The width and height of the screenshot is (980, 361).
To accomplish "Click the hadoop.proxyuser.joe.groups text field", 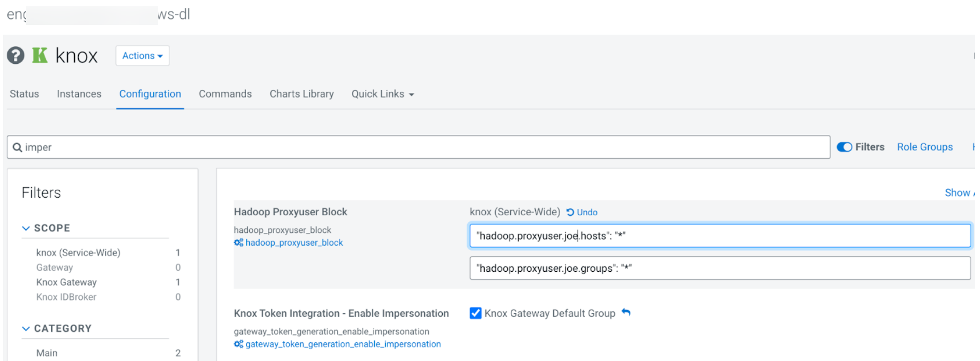I will (x=719, y=268).
